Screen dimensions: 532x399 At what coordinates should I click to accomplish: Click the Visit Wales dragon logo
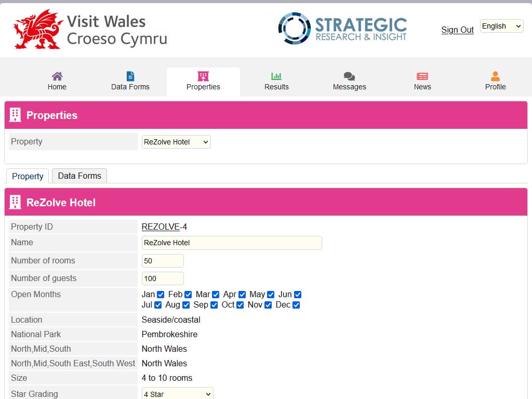point(38,30)
